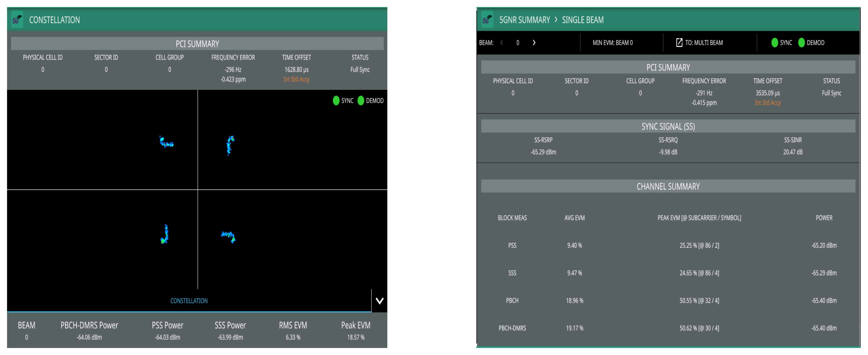Go to previous beam with left arrow
This screenshot has height=355, width=868.
click(502, 43)
